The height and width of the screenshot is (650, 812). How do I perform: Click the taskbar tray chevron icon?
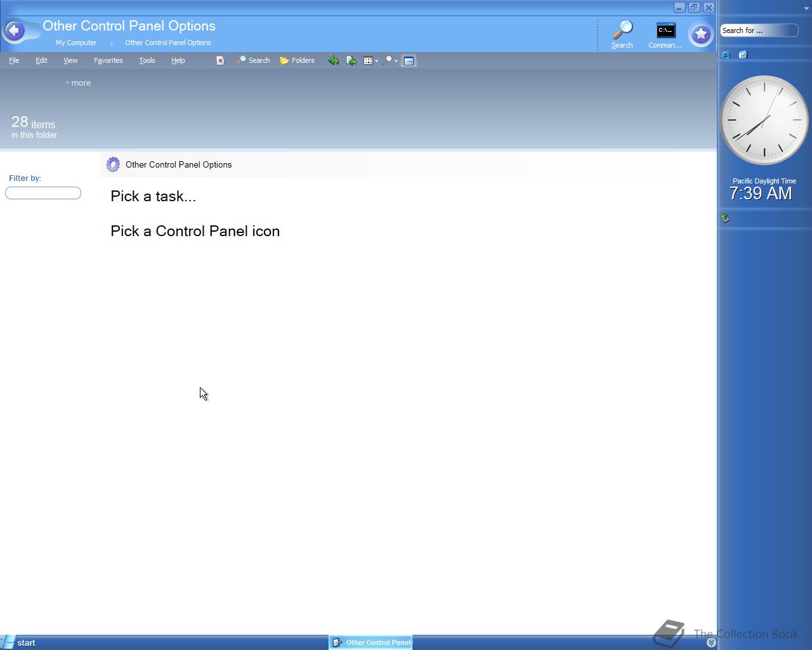711,642
